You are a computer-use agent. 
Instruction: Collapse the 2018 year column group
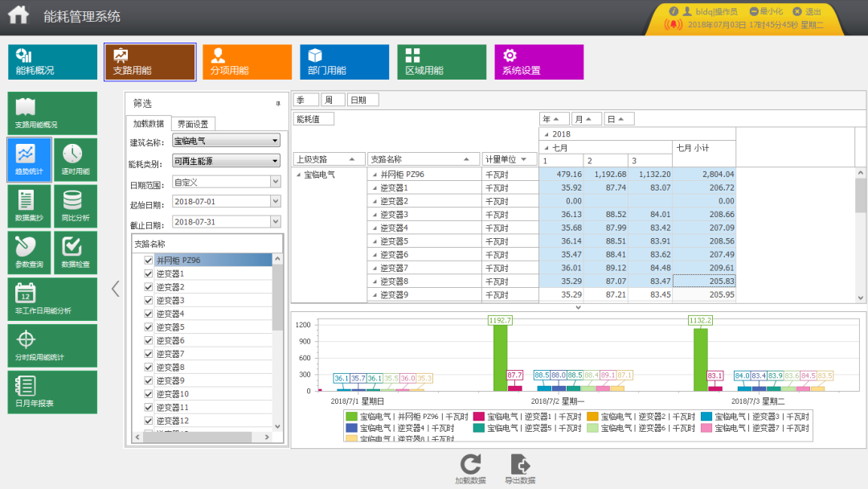pos(547,134)
